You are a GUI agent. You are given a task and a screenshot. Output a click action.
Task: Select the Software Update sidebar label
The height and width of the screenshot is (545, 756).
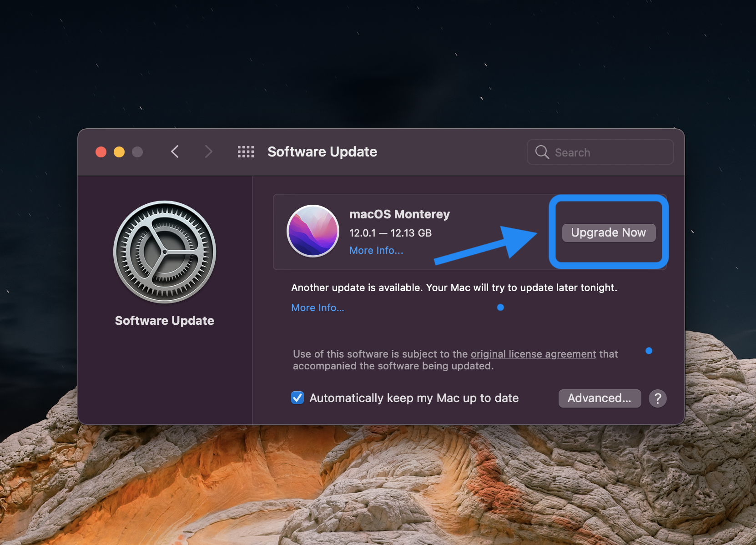(165, 320)
